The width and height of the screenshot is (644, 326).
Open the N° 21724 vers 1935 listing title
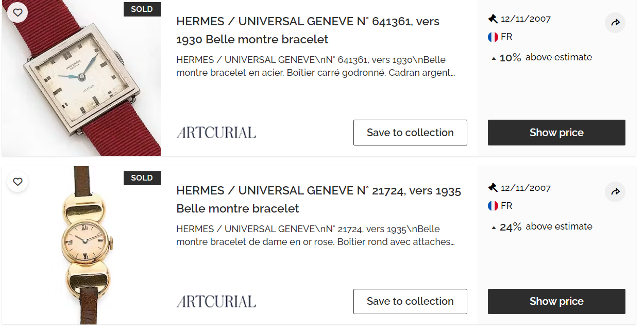click(318, 199)
